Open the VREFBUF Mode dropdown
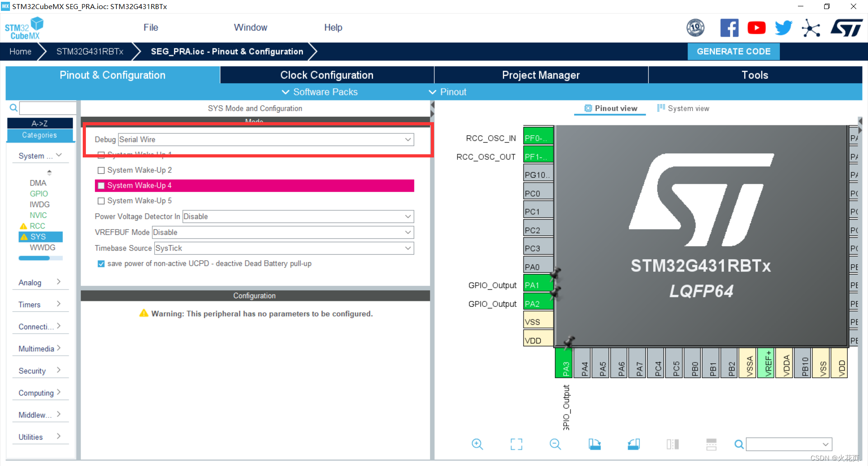Image resolution: width=868 pixels, height=466 pixels. point(283,232)
